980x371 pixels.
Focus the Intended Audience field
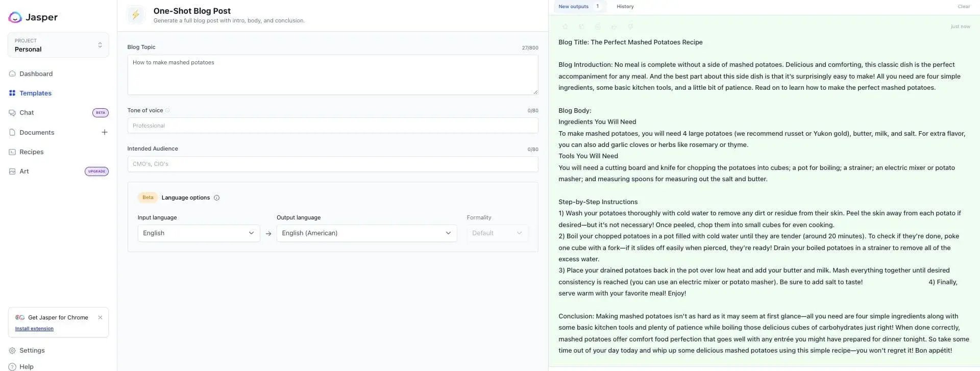pyautogui.click(x=333, y=164)
